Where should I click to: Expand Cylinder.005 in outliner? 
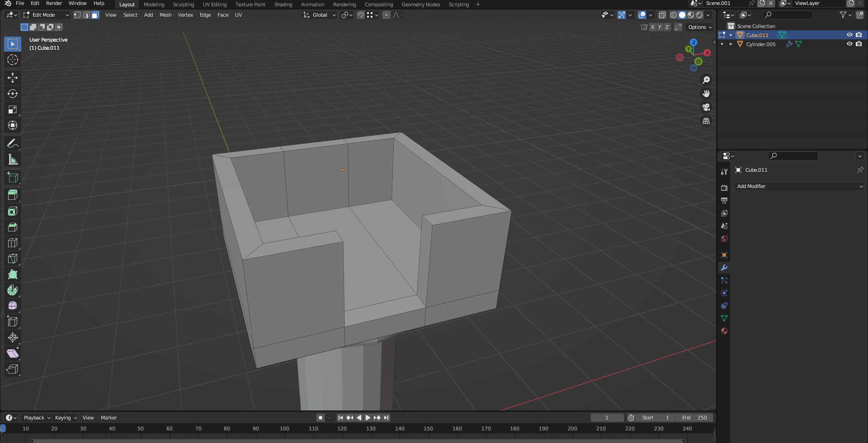(x=731, y=44)
